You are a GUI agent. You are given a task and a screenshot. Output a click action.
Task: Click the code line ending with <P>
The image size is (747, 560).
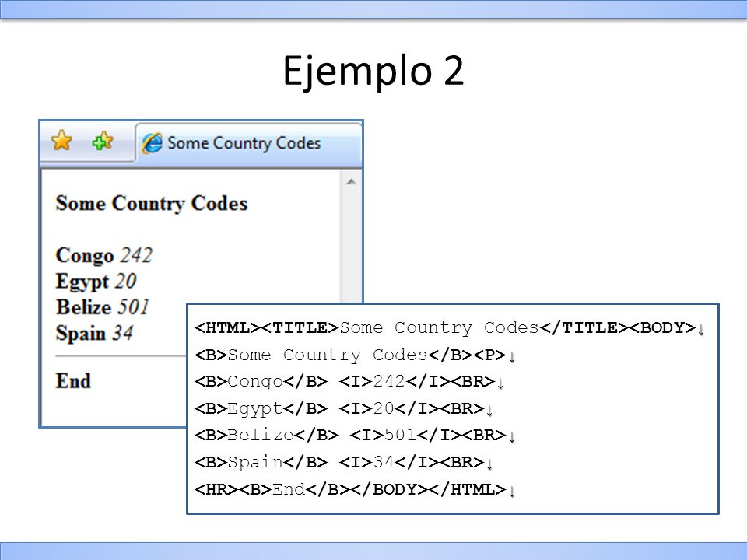355,355
